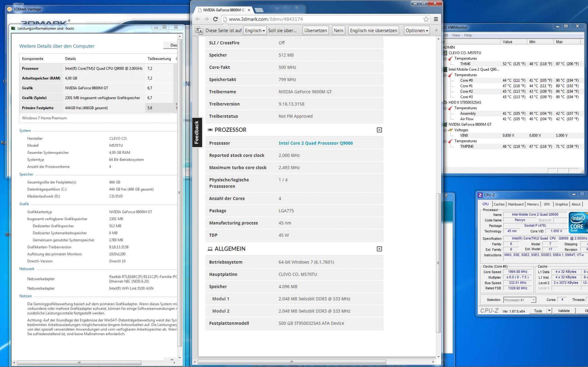Screen dimensions: 588x367
Task: Collapse the NVIDIA GeForce 9800M GT Voltages node
Action: pyautogui.click(x=445, y=130)
